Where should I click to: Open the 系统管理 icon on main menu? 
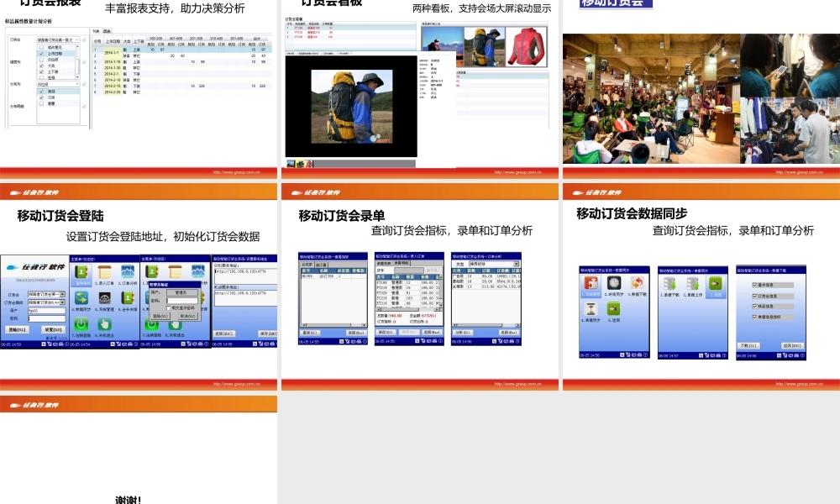(105, 299)
